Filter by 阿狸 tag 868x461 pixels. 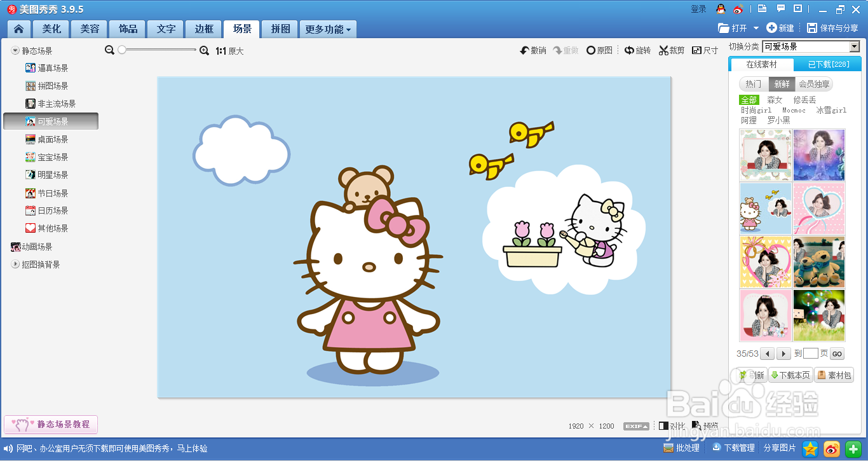point(749,120)
